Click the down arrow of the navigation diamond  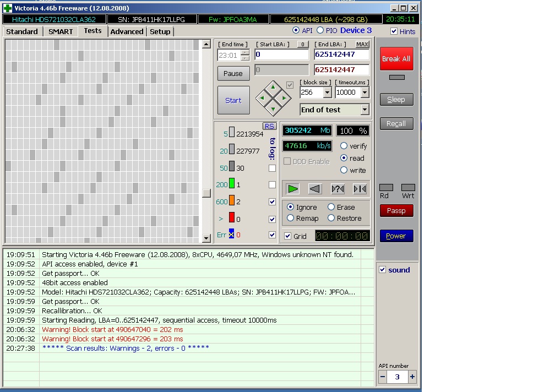pyautogui.click(x=273, y=110)
